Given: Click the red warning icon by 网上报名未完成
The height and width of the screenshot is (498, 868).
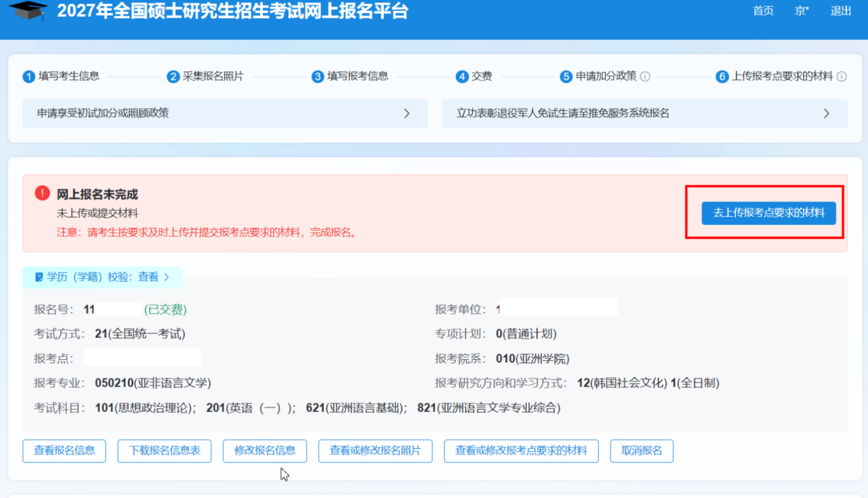Looking at the screenshot, I should point(42,194).
